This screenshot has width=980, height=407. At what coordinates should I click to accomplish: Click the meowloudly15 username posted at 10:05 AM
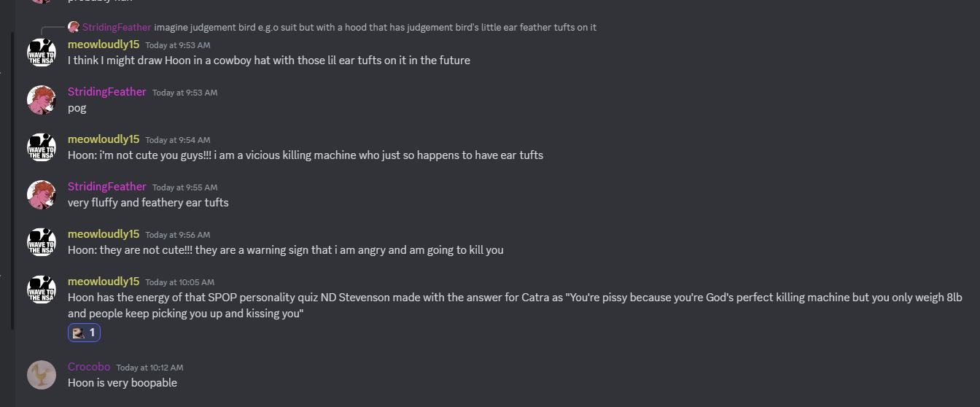click(x=104, y=282)
